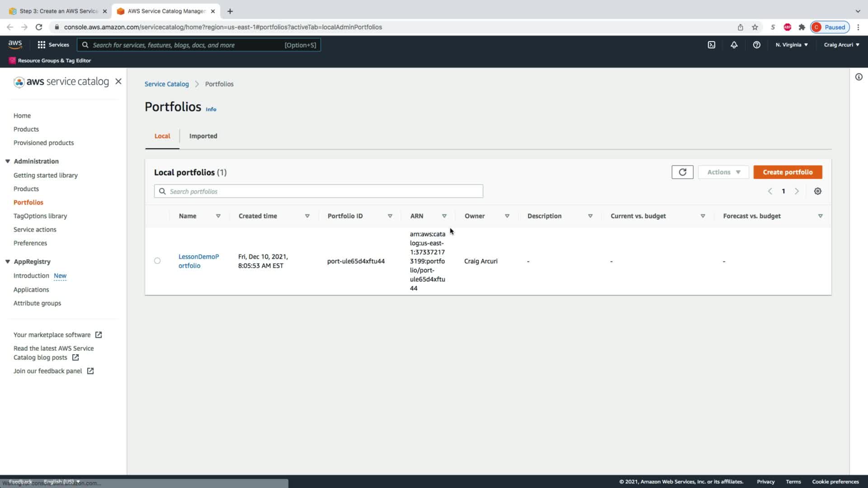
Task: Refresh the local portfolios list
Action: (682, 172)
